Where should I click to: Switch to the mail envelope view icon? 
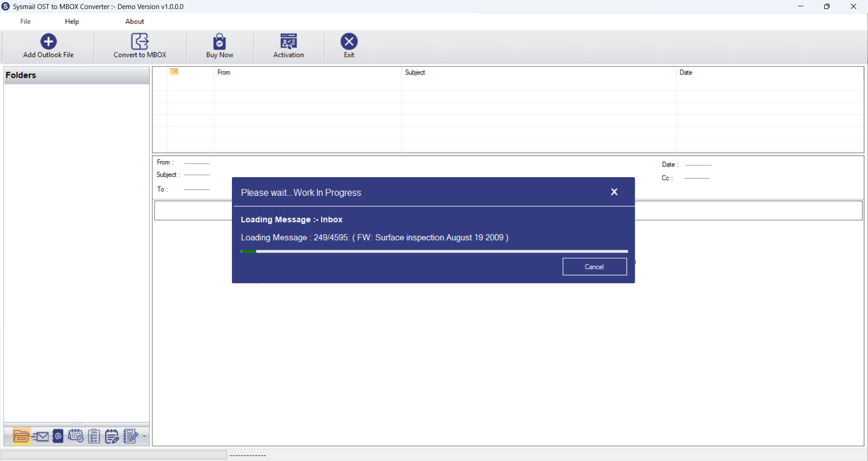pyautogui.click(x=41, y=437)
